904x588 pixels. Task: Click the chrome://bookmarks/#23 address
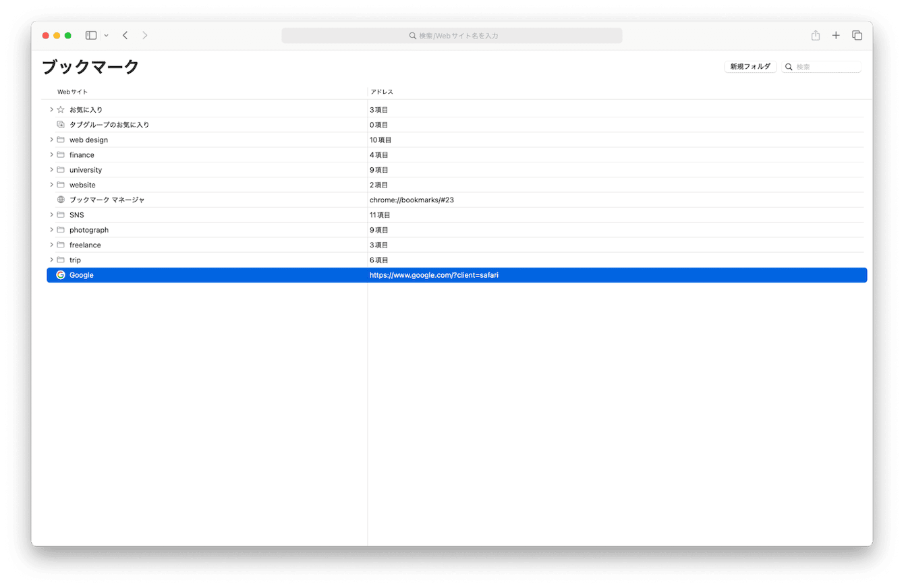pos(412,200)
